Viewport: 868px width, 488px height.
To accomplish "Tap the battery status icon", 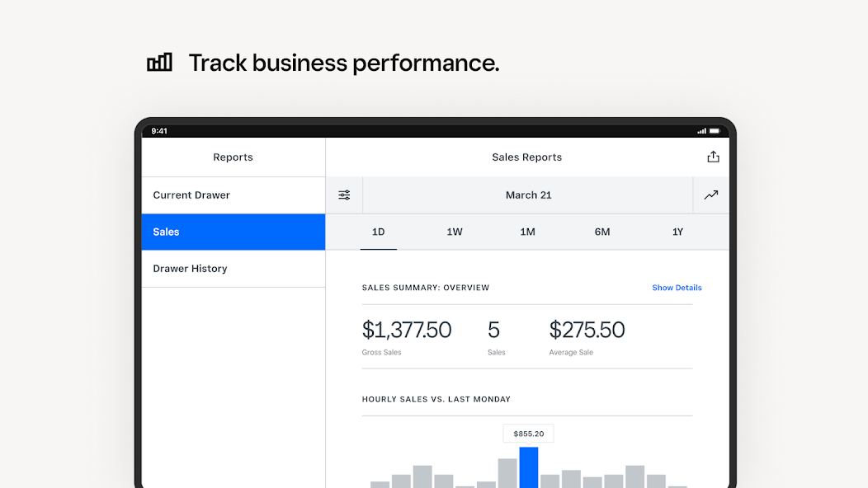I will pos(715,131).
